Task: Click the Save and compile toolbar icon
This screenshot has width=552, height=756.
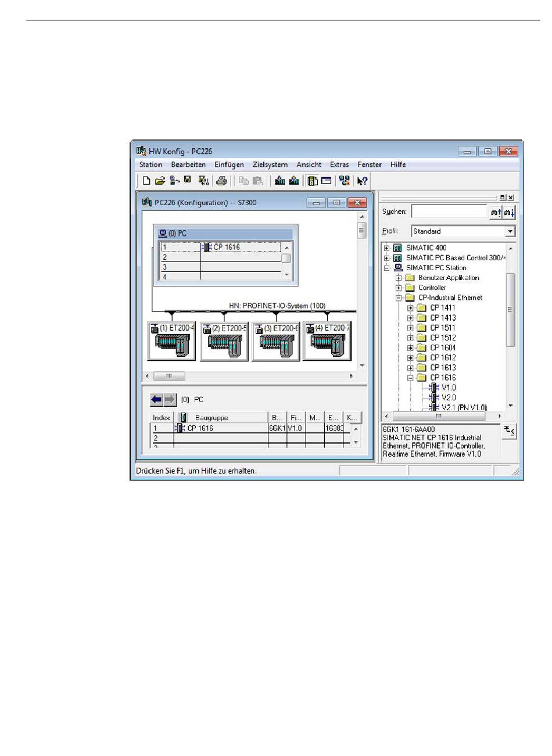Action: [203, 181]
